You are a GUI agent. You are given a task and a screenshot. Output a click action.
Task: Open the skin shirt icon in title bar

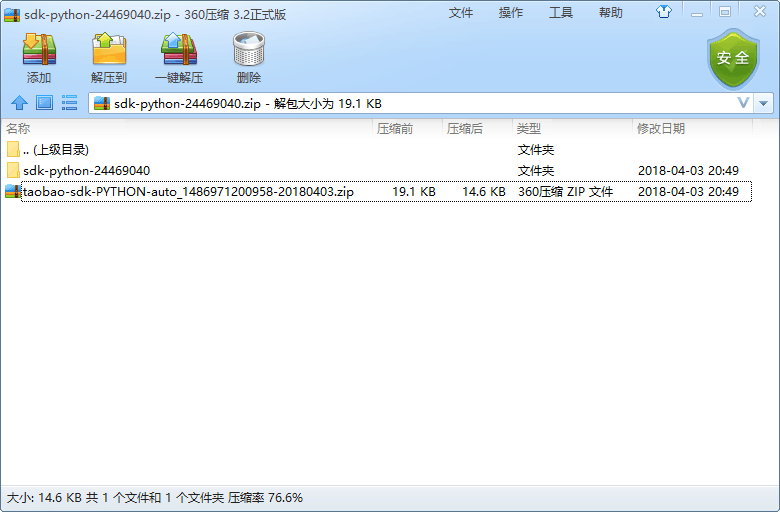[x=664, y=11]
